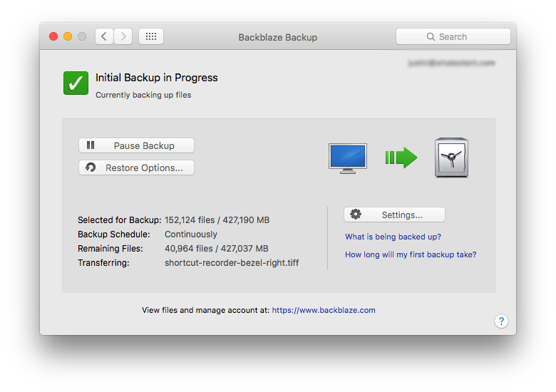Screen dimensions: 556x392
Task: Minimize the window with the yellow button
Action: (x=68, y=36)
